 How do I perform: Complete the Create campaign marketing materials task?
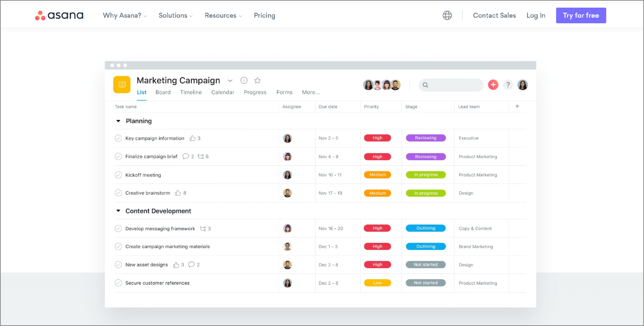[118, 246]
